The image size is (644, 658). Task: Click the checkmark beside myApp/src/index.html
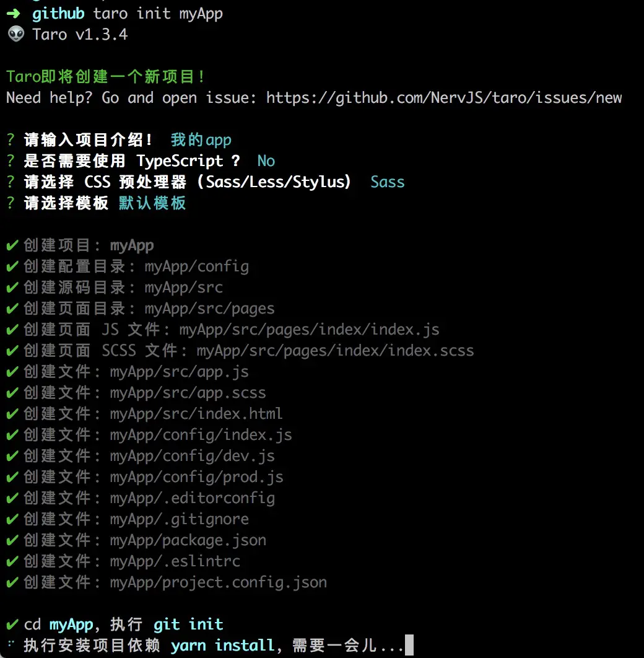tap(12, 413)
